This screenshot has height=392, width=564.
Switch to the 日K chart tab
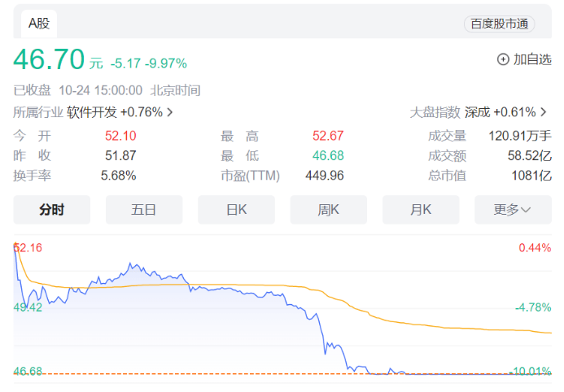pos(236,210)
